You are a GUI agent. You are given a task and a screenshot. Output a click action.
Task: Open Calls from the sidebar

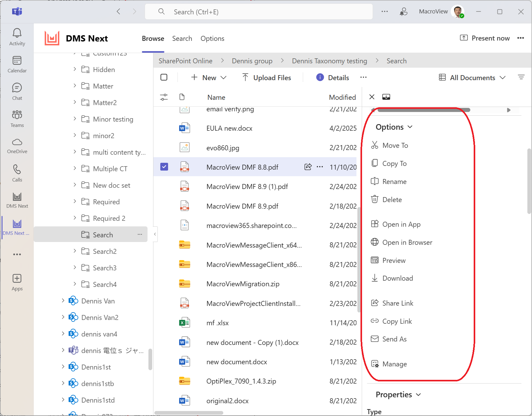tap(17, 173)
